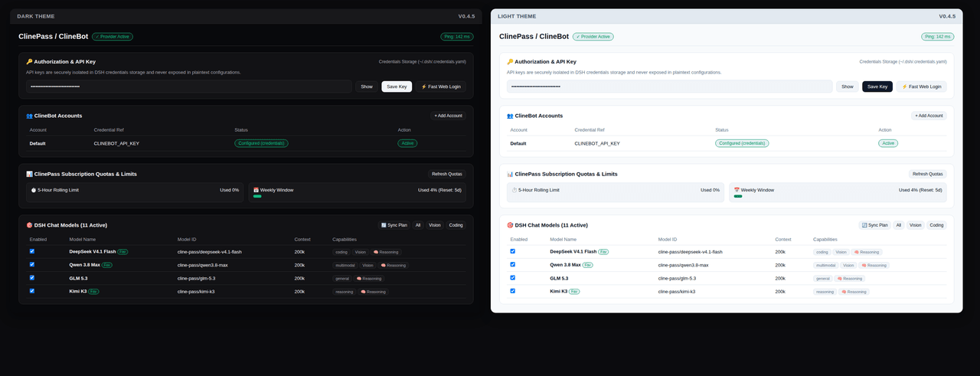The image size is (980, 376).
Task: Toggle Qwen 3.8 Max checkbox in dark theme panel
Action: [32, 264]
